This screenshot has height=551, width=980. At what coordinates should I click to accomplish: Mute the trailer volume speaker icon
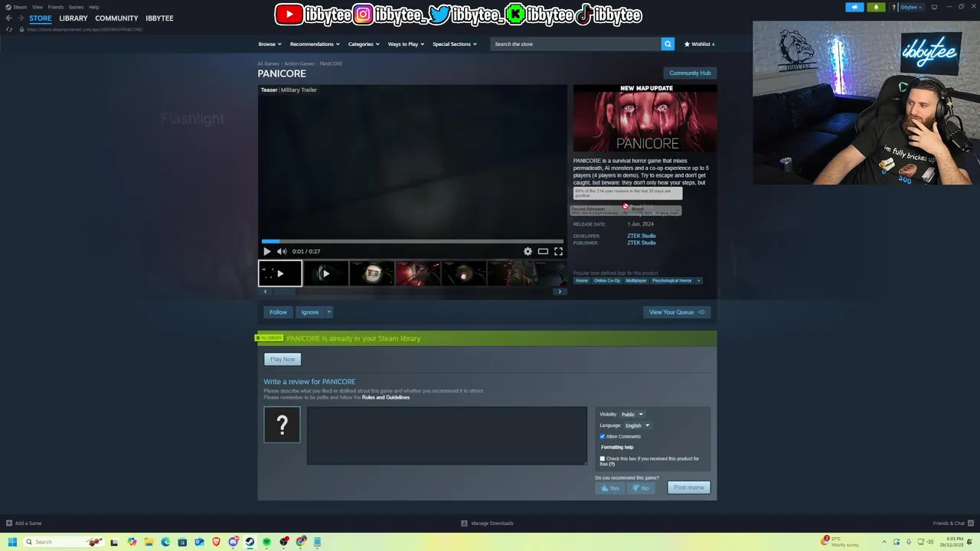point(282,251)
